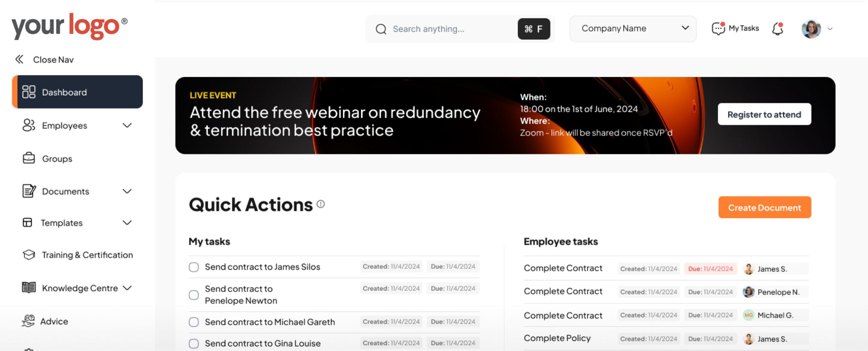Open My Tasks chat bubble icon
This screenshot has height=351, width=868.
pos(718,28)
